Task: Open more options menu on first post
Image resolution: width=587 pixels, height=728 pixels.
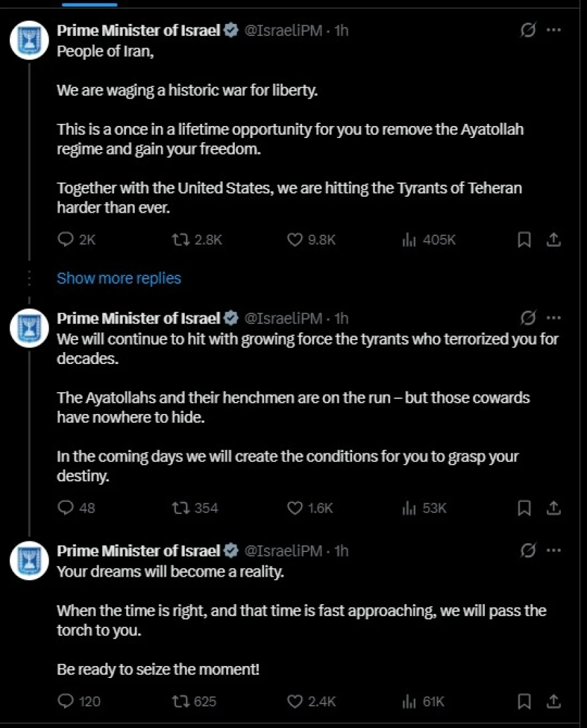Action: click(554, 31)
